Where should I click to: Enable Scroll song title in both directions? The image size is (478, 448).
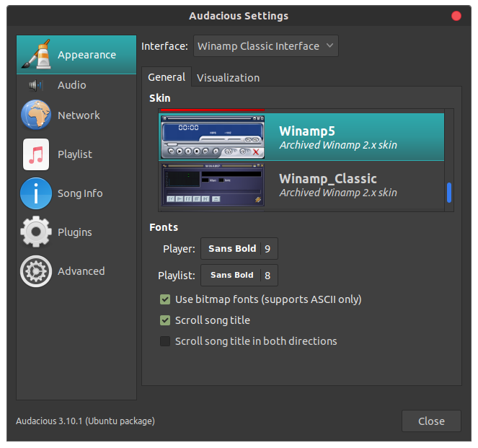tap(165, 341)
